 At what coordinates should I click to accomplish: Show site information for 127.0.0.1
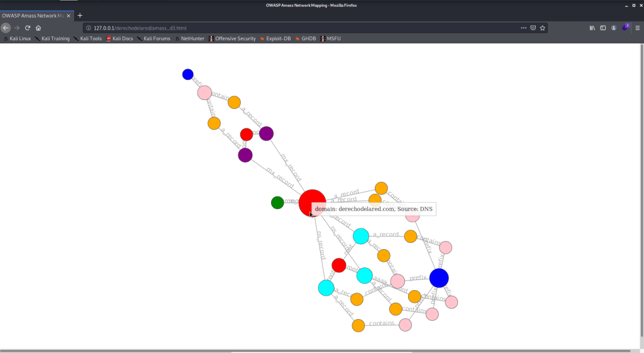[x=89, y=28]
